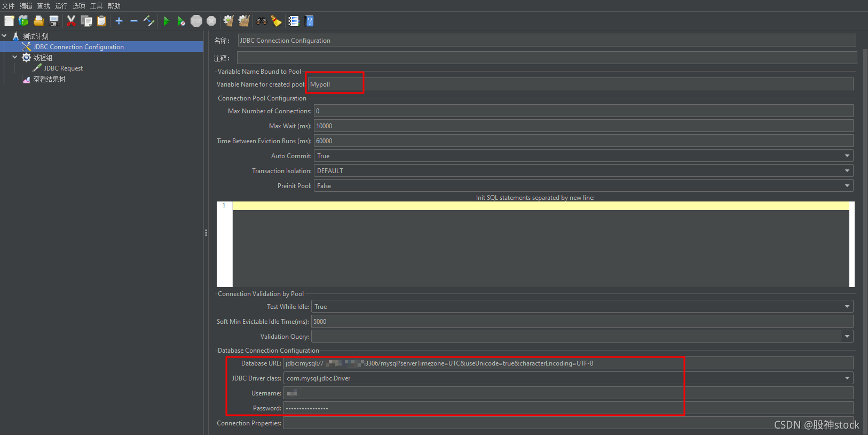The height and width of the screenshot is (435, 868).
Task: Open the Validation Query dropdown arrow
Action: [847, 337]
